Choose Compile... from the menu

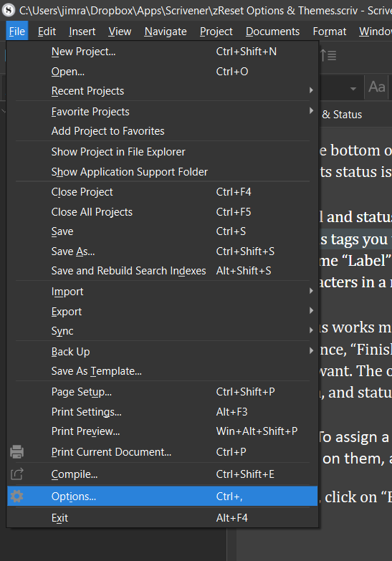tap(163, 474)
